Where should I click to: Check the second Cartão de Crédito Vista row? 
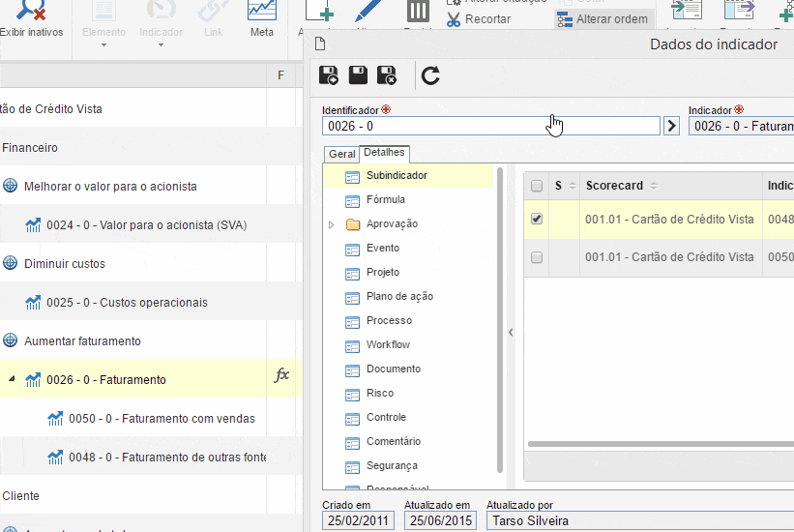tap(537, 257)
